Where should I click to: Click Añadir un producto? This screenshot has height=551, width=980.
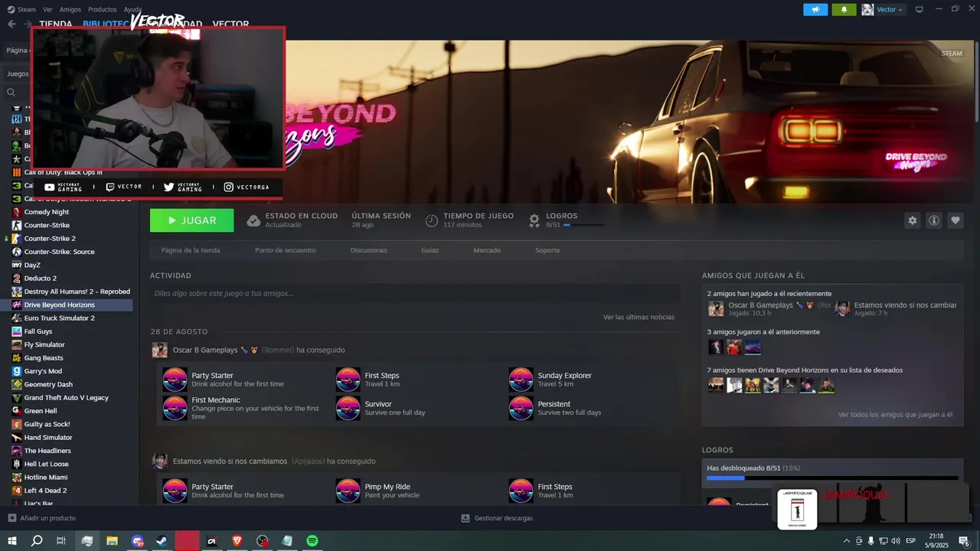tap(42, 518)
